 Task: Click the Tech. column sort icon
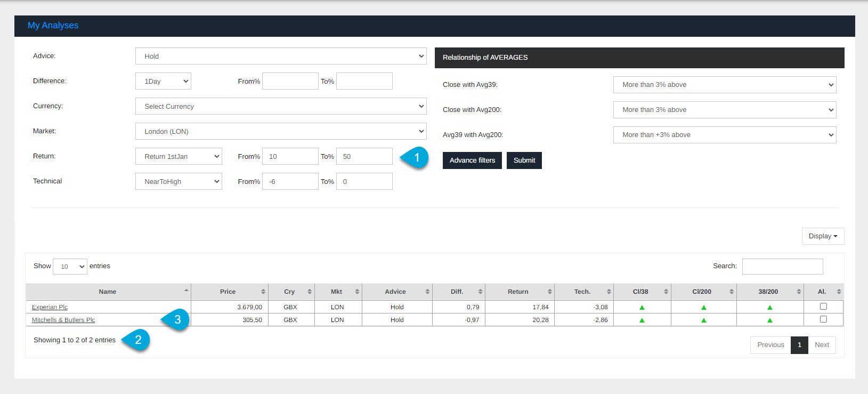[x=609, y=292]
